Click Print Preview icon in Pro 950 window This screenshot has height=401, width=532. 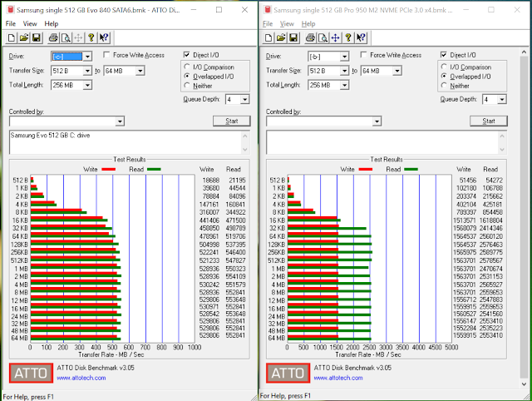click(323, 37)
